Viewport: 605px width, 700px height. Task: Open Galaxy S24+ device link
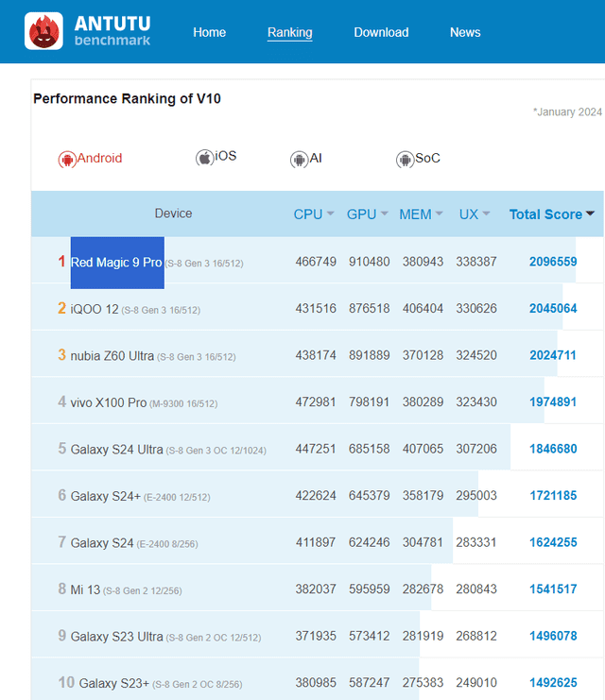[106, 496]
